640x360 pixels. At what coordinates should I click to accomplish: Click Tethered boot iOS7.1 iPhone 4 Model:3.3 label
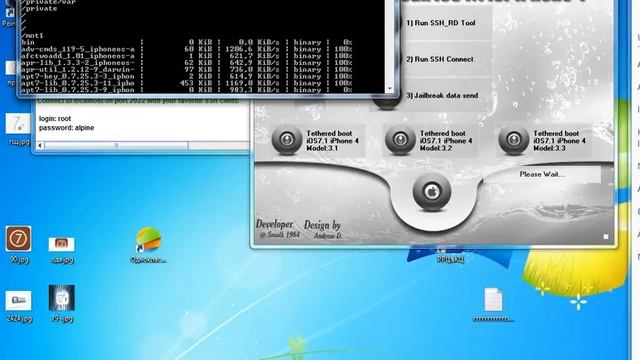coord(560,140)
